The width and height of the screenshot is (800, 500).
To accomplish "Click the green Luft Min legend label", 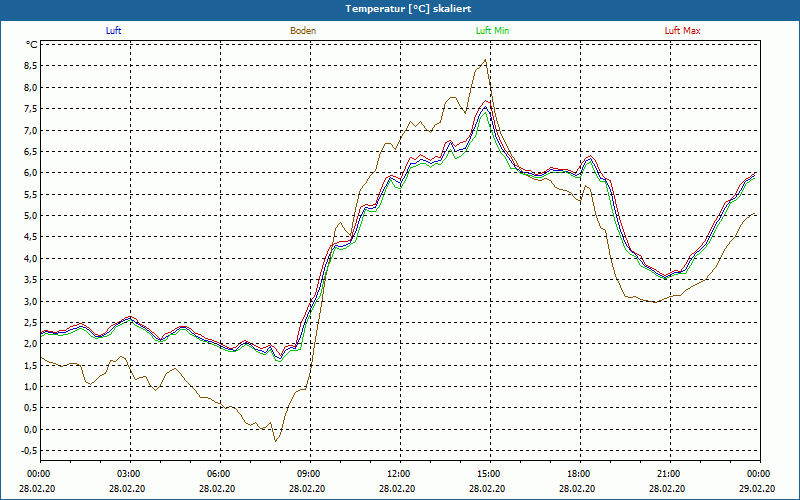I will coord(492,31).
